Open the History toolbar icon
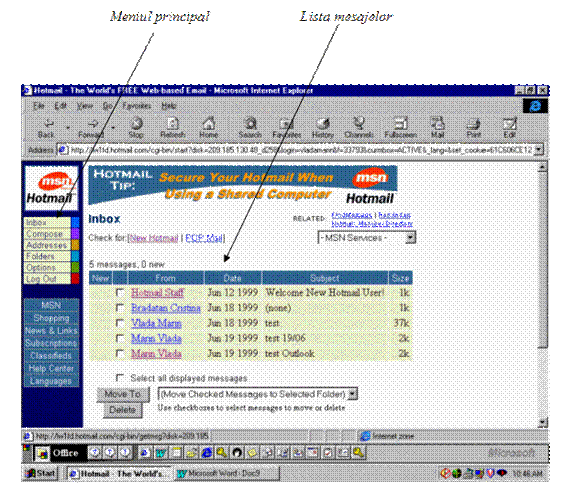 (322, 124)
